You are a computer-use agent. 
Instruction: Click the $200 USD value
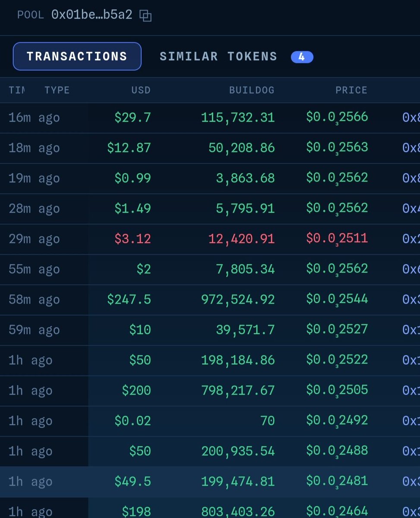coord(136,391)
